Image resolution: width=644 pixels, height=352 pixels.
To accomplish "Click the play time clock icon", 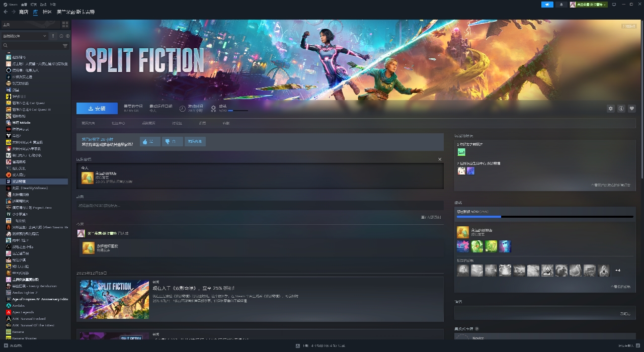I will click(x=183, y=108).
